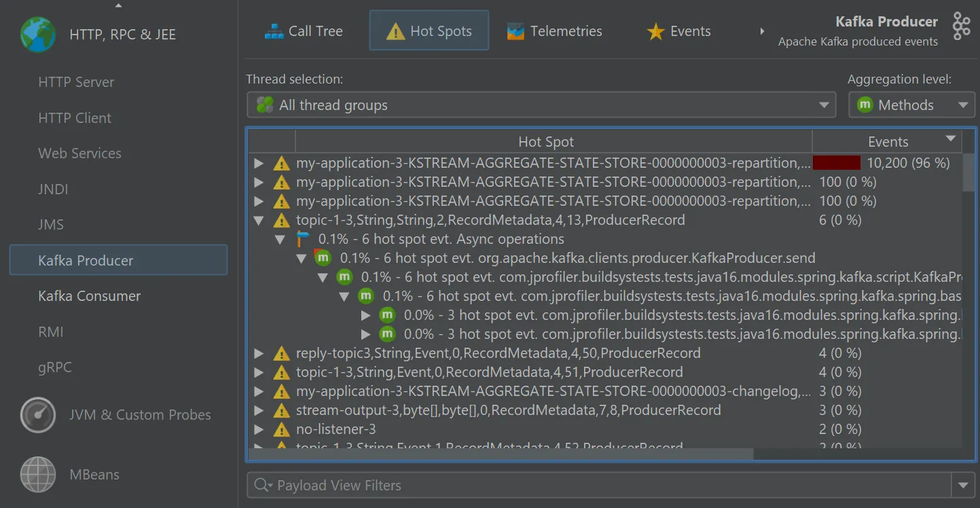
Task: Open the Events tab
Action: pyautogui.click(x=678, y=31)
